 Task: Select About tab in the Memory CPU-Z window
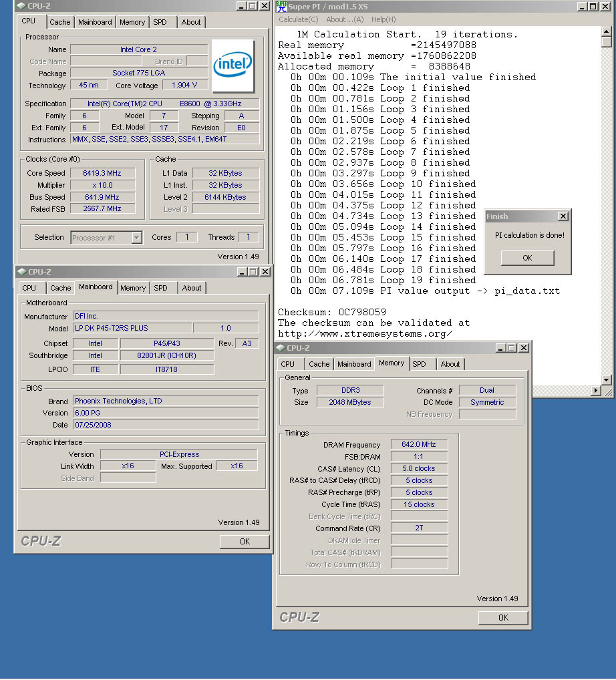point(450,364)
